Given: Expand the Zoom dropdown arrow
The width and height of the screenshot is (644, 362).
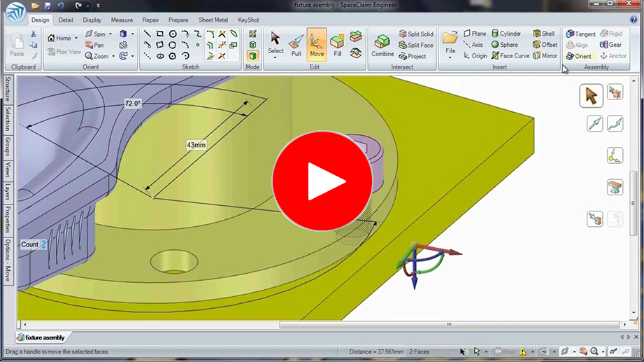Looking at the screenshot, I should coord(113,56).
